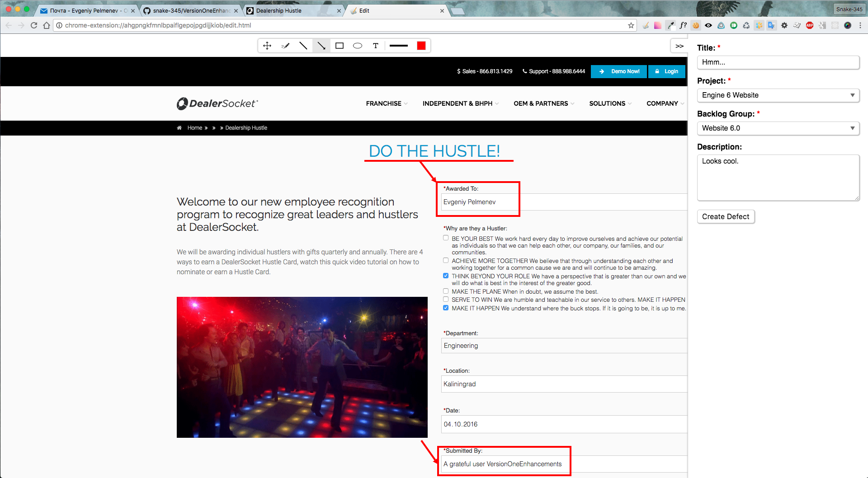Viewport: 868px width, 478px height.
Task: Toggle the SERVE TO WIN checkbox
Action: [x=446, y=299]
